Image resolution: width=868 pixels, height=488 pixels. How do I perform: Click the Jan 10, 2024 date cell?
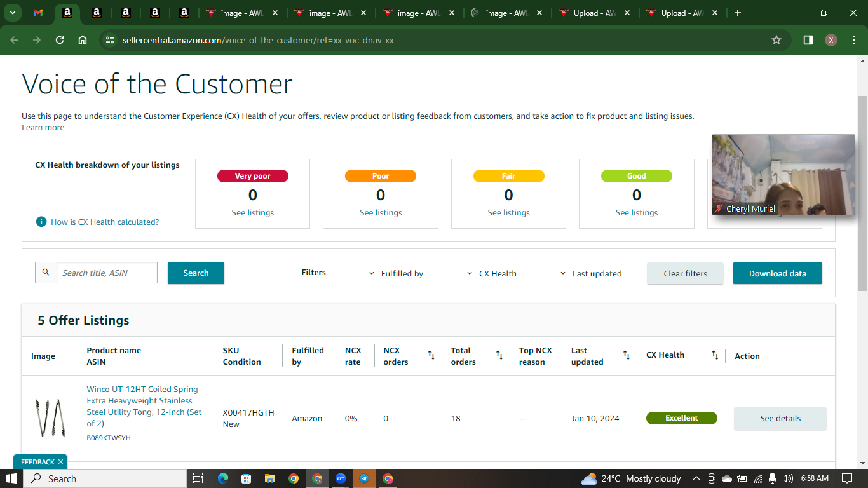coord(595,418)
